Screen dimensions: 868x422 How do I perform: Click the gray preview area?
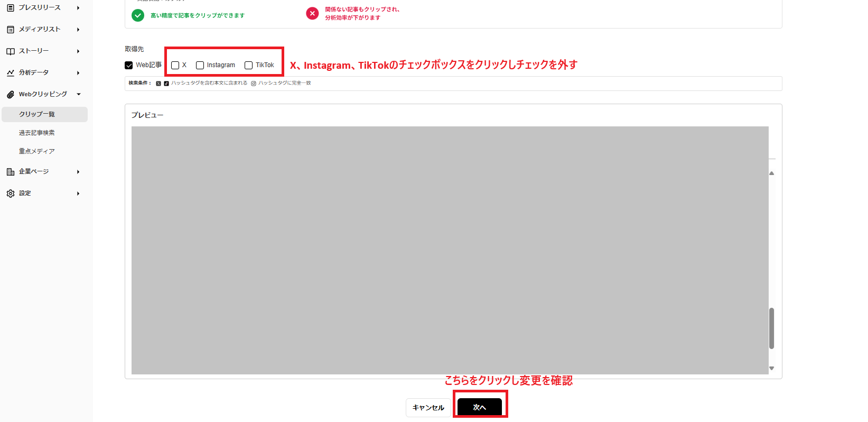(x=450, y=250)
